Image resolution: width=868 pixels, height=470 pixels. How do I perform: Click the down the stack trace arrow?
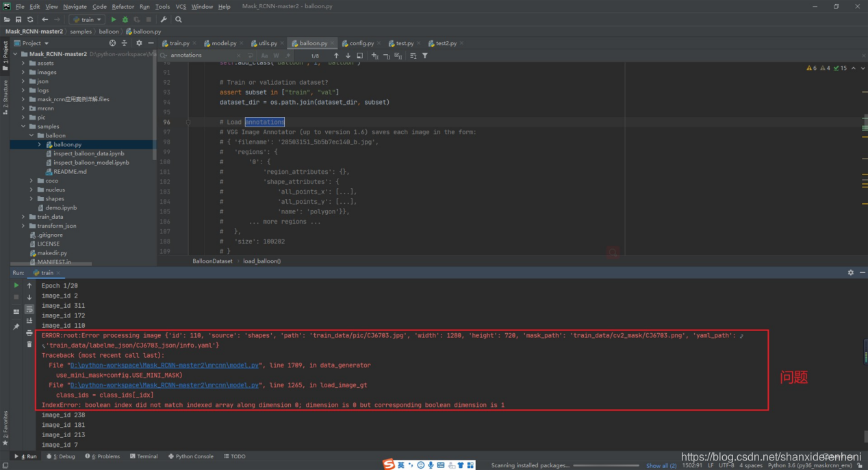[x=29, y=297]
